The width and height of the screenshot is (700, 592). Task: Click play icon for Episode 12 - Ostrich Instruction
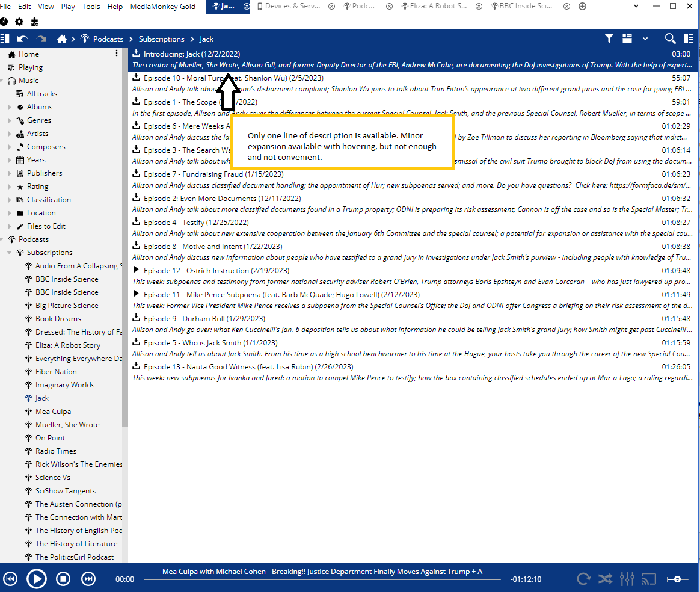[x=136, y=270]
